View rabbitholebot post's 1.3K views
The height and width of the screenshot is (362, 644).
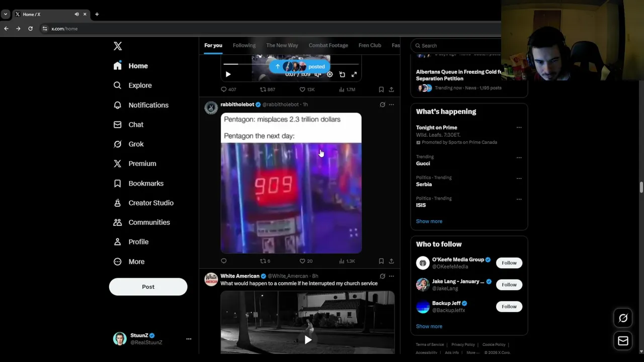(x=347, y=261)
